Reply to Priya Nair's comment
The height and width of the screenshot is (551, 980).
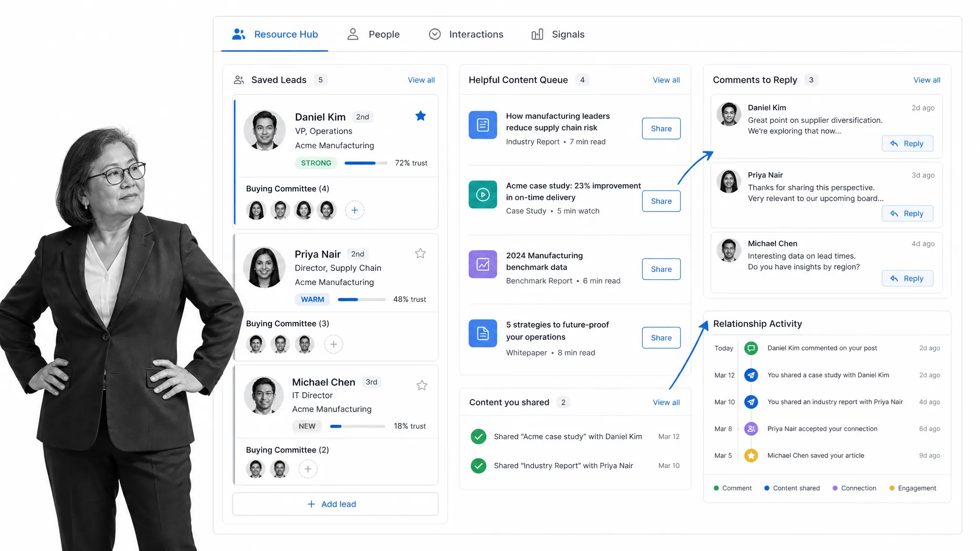(x=907, y=213)
